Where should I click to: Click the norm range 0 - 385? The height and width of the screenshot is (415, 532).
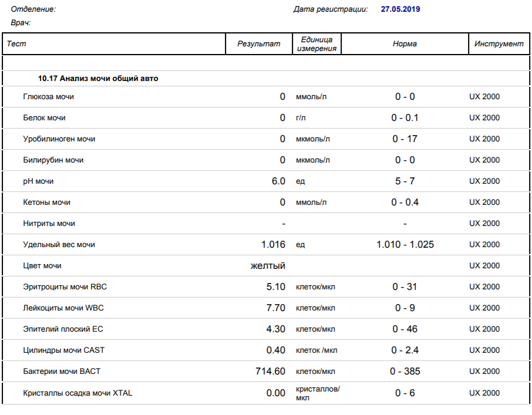point(405,372)
